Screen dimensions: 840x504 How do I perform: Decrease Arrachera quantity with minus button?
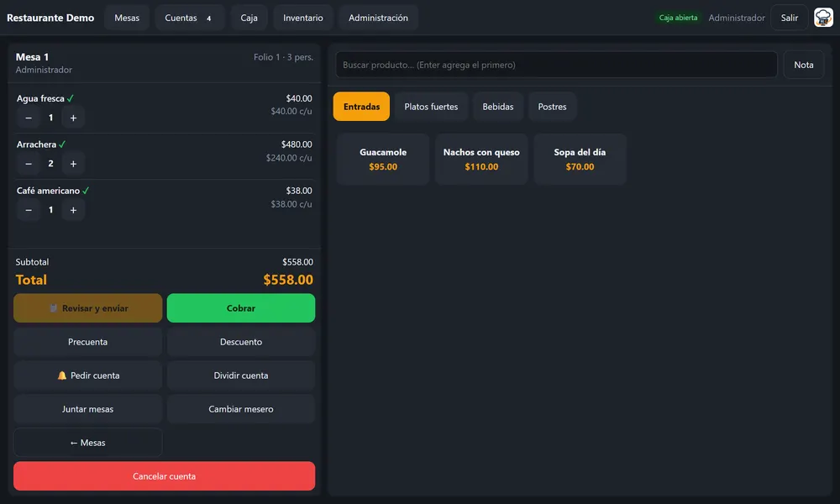pos(29,164)
